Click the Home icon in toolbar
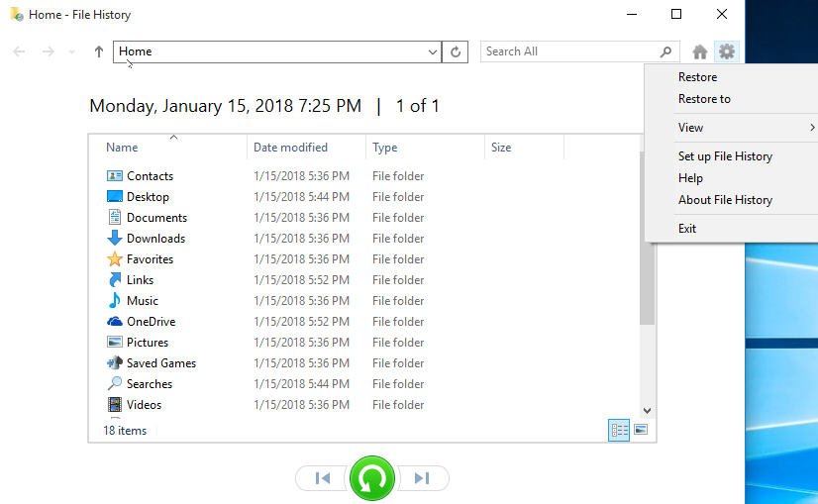The image size is (818, 504). click(700, 51)
